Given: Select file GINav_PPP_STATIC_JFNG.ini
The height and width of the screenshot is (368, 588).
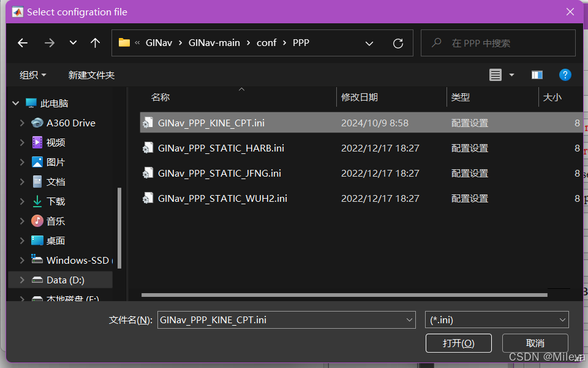Looking at the screenshot, I should pyautogui.click(x=219, y=173).
